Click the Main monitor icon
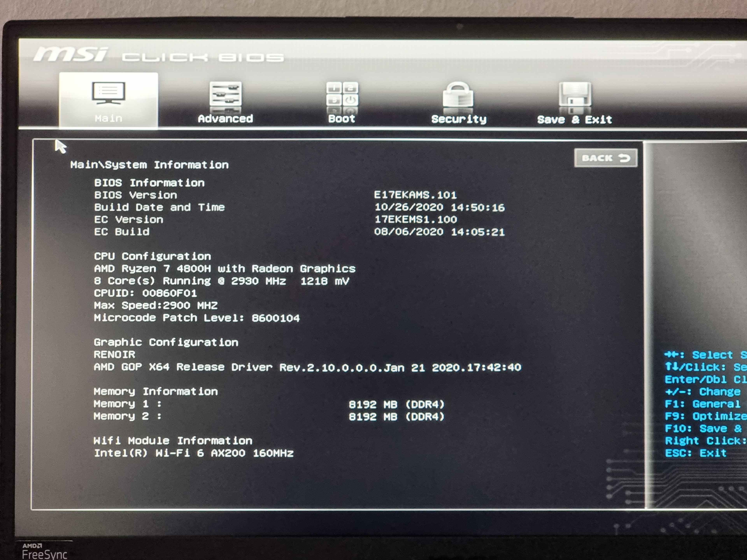This screenshot has height=560, width=747. [108, 93]
